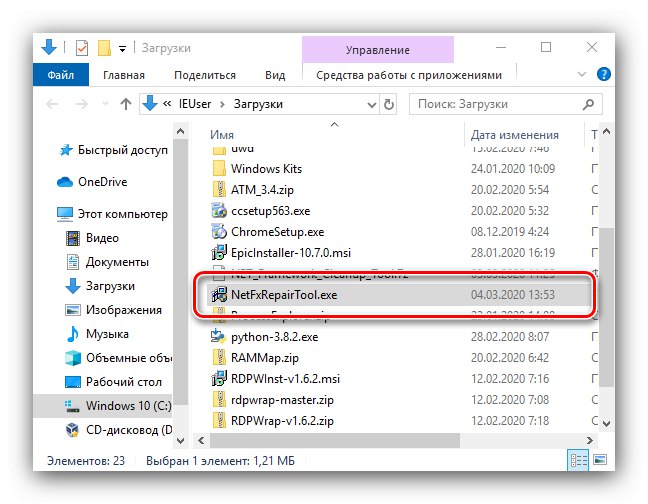Select the rdpwrap-master.zip file

click(282, 400)
